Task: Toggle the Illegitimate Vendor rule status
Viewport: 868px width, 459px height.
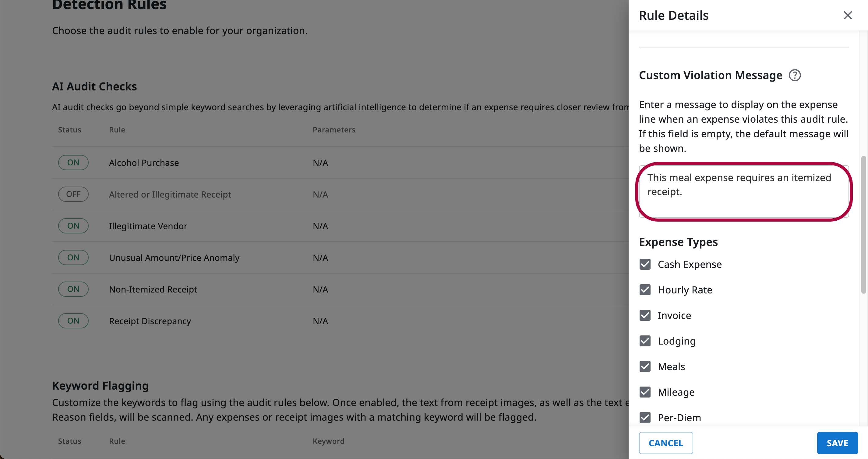Action: point(73,226)
